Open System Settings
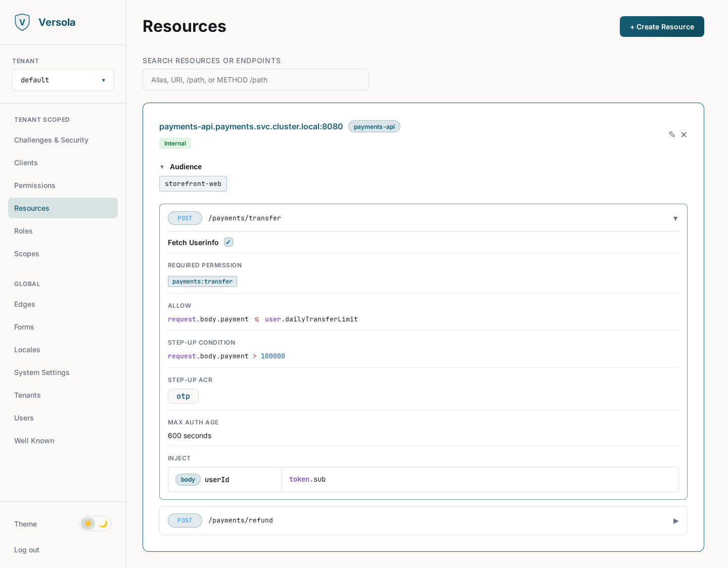 tap(63, 372)
